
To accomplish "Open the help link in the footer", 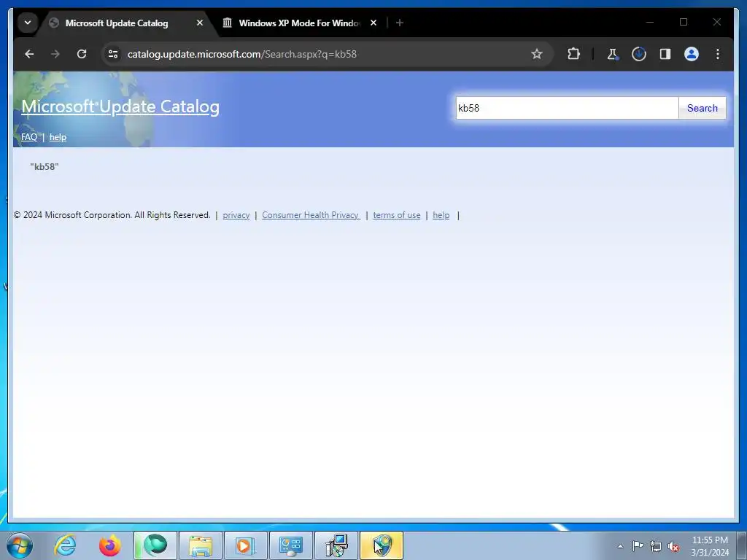I will (441, 215).
